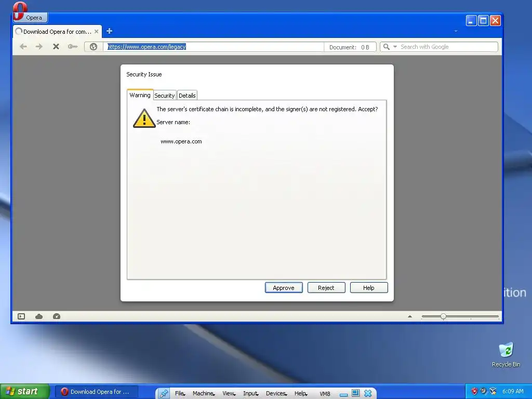Viewport: 532px width, 399px height.
Task: Open the VirtualBox Help menu
Action: (301, 393)
